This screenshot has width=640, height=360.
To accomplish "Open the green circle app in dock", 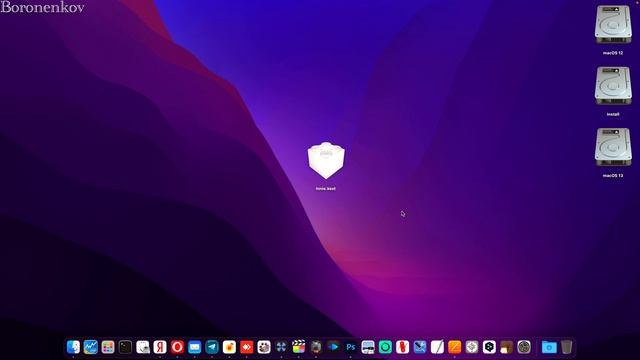I will tap(385, 347).
